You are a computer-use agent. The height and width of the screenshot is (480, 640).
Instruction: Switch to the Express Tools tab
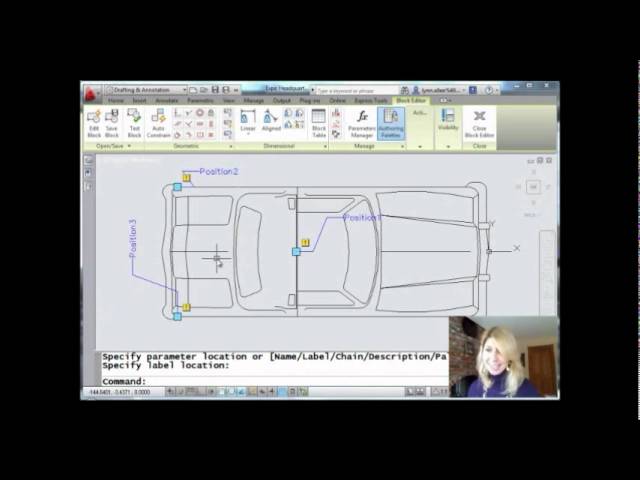coord(370,100)
